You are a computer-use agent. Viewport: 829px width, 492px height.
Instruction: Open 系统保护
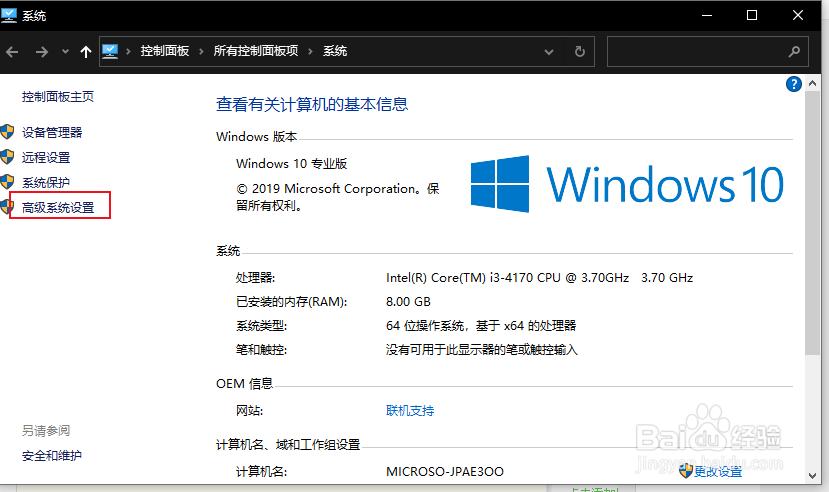tap(46, 182)
